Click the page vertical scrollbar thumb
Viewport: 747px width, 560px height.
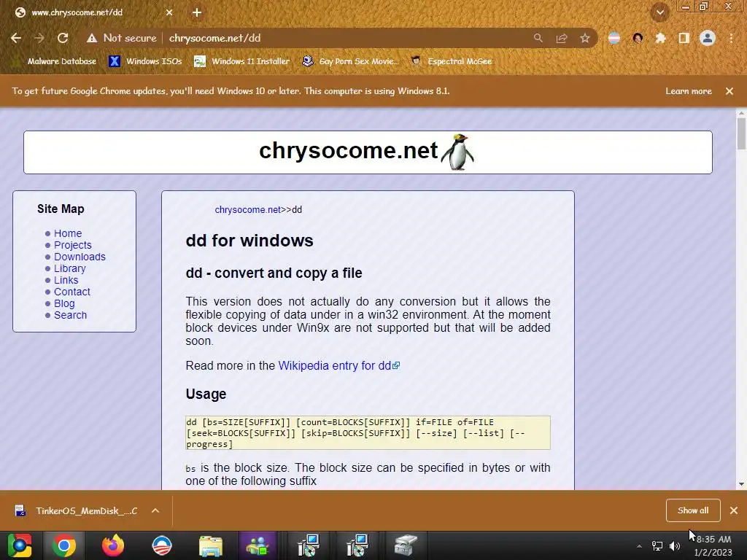coord(741,133)
